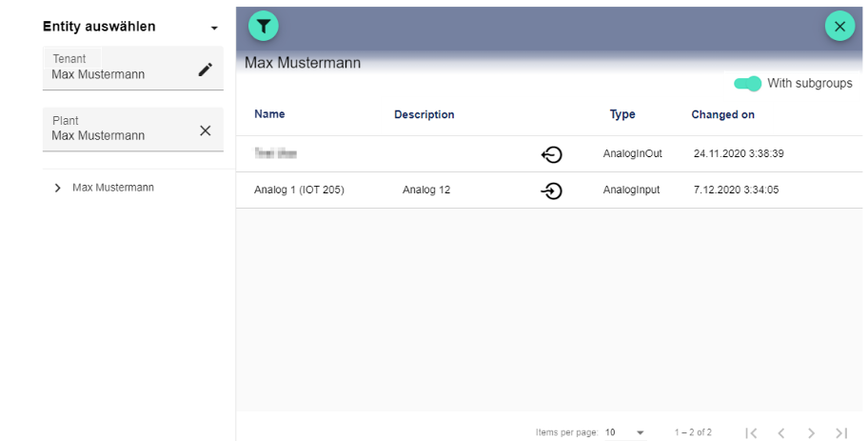The height and width of the screenshot is (441, 868).
Task: Click the AnalogInput row arrow icon
Action: (x=550, y=190)
